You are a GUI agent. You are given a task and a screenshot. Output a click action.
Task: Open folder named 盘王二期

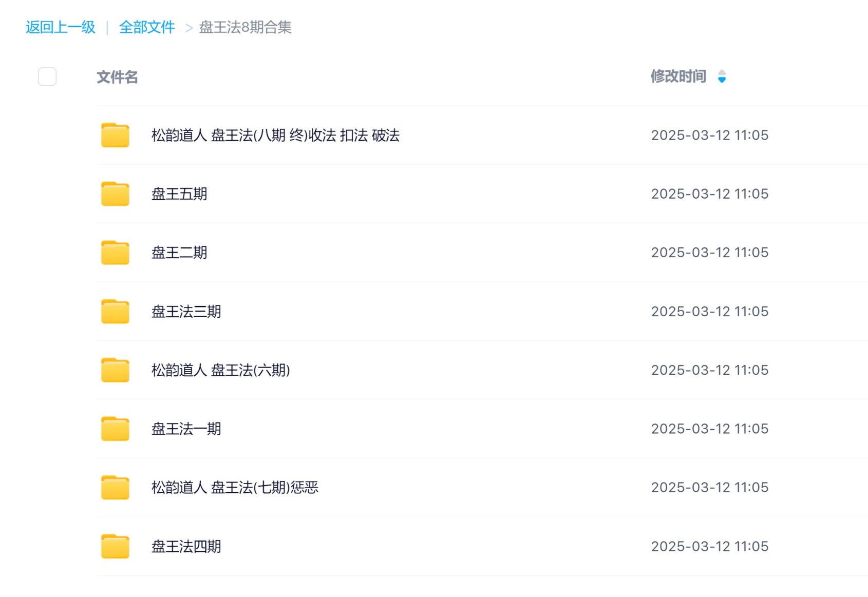point(179,253)
